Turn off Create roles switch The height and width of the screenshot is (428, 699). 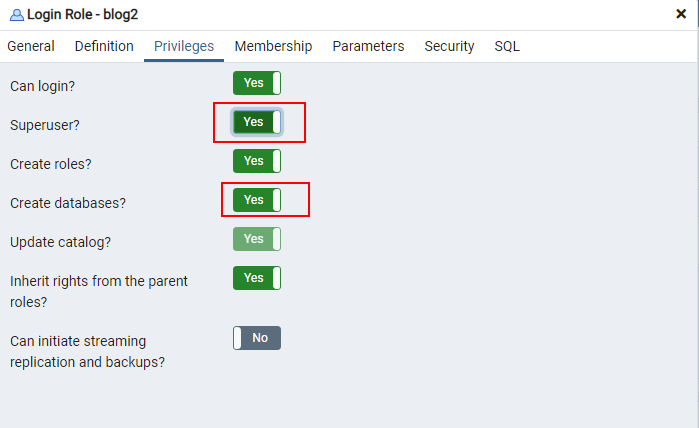257,161
